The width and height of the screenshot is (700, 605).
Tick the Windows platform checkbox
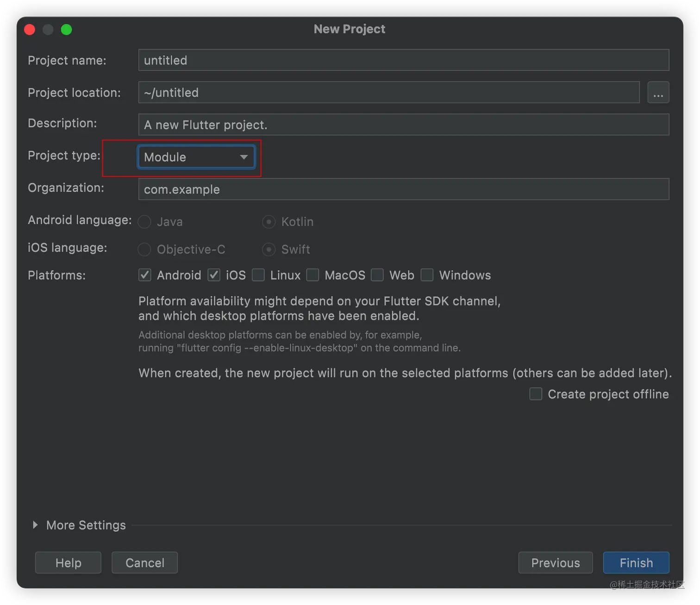point(427,275)
